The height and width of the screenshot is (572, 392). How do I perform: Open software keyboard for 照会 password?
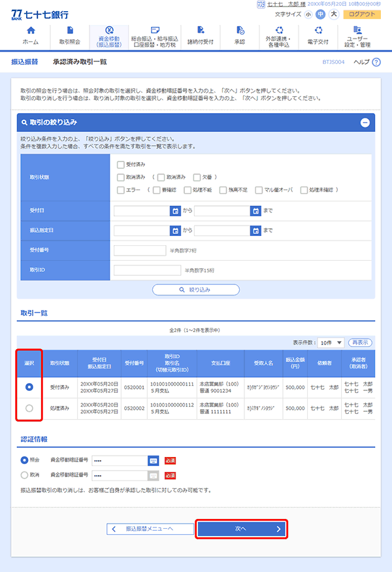point(154,461)
